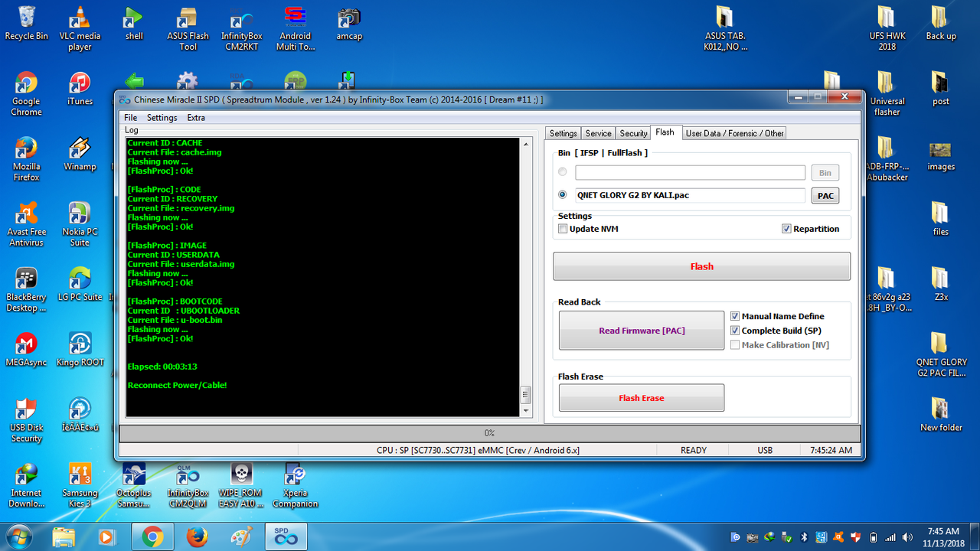Open the amcap desktop icon

tap(349, 23)
